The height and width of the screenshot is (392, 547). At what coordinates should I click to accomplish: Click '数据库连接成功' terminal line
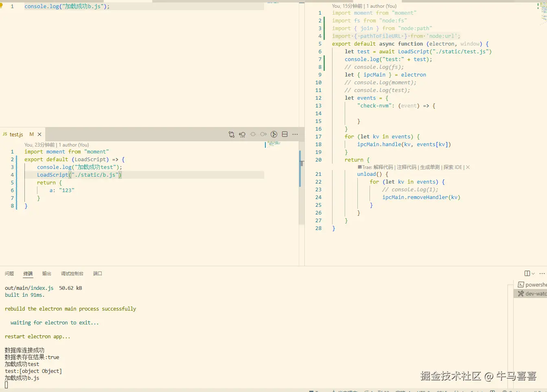24,350
